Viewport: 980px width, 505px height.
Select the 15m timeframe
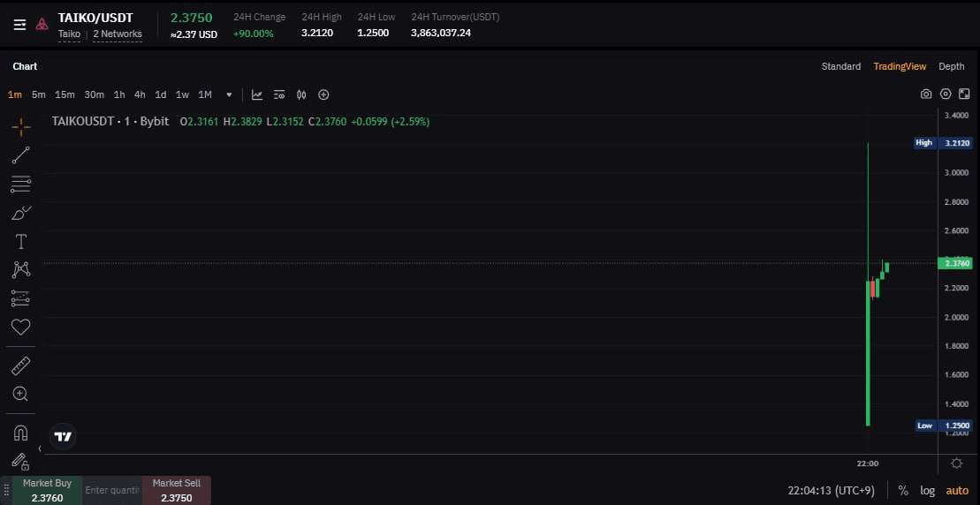click(65, 94)
